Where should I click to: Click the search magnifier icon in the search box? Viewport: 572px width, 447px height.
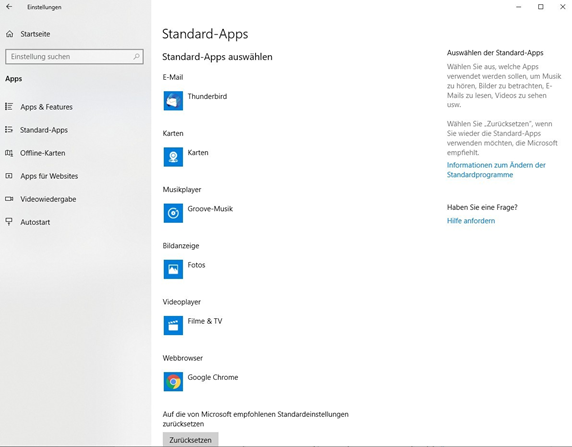coord(136,57)
